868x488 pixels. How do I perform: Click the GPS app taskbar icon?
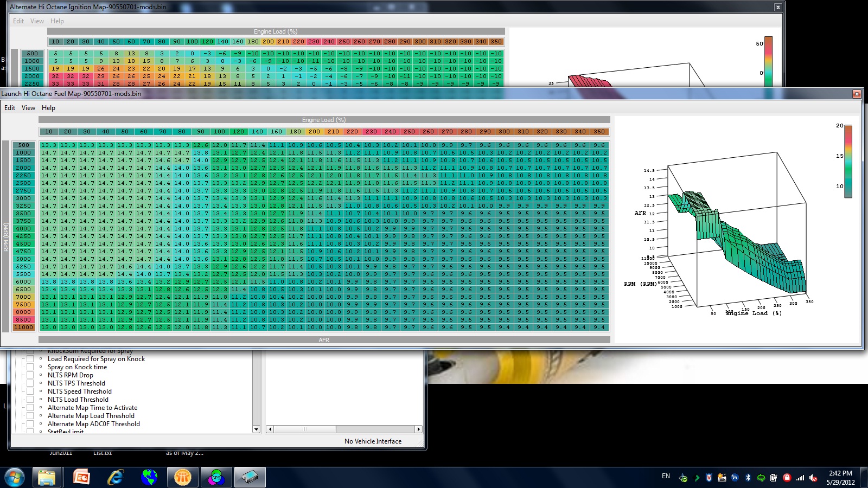(216, 477)
